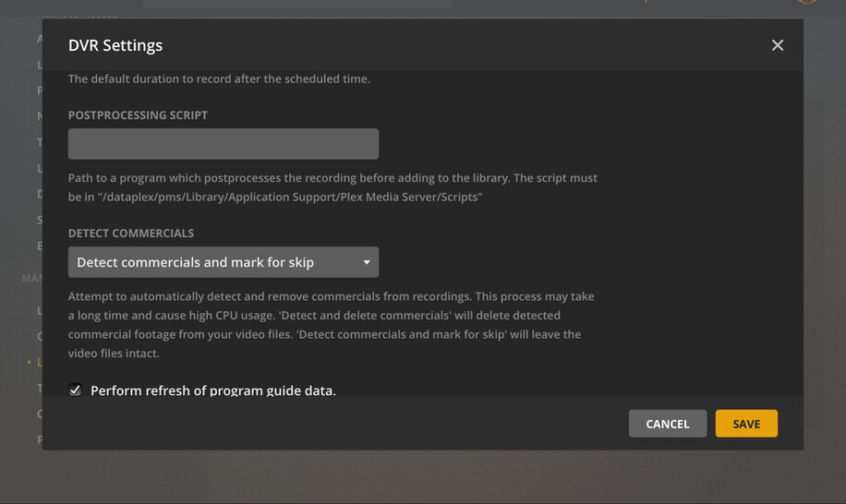Uncheck the program guide refresh checkbox
846x504 pixels.
click(x=75, y=390)
